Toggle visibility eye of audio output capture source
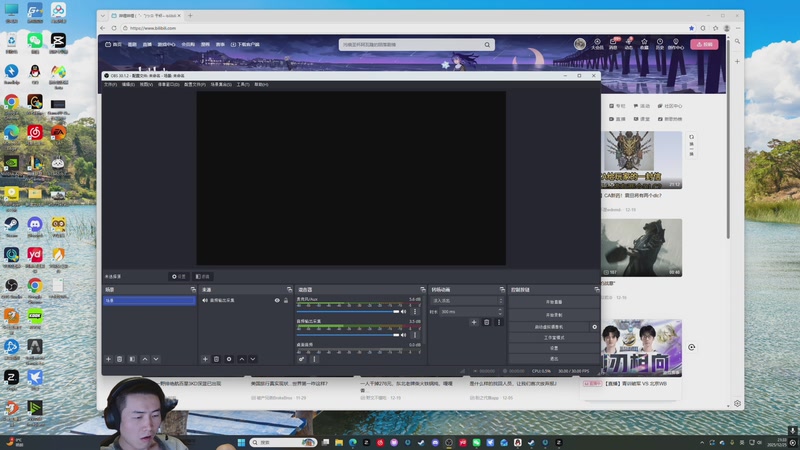 277,301
